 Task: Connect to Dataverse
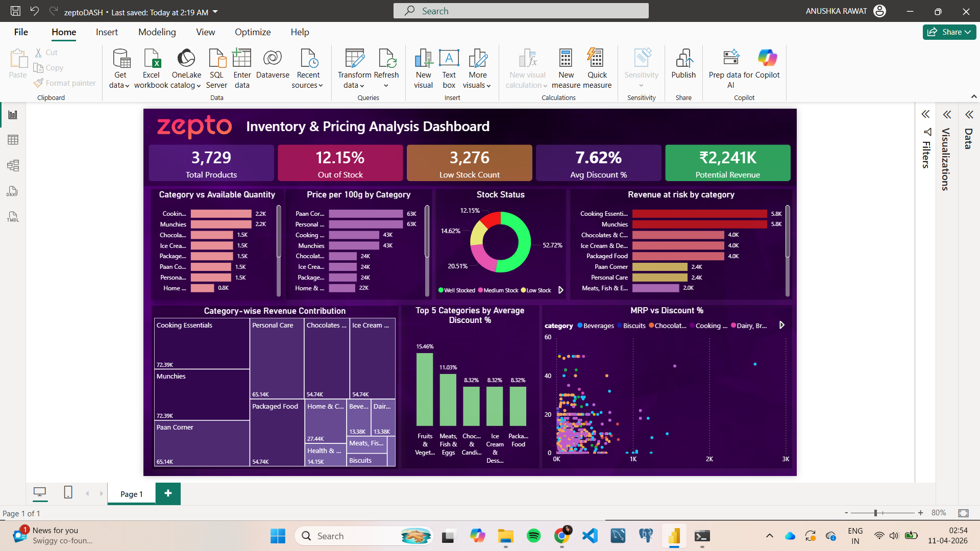(273, 64)
